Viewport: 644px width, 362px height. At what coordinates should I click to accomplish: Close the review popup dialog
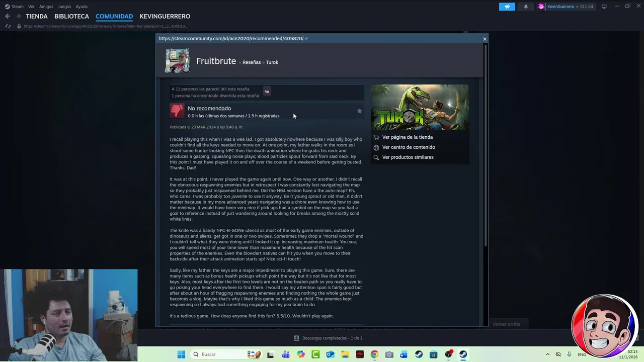coord(485,39)
